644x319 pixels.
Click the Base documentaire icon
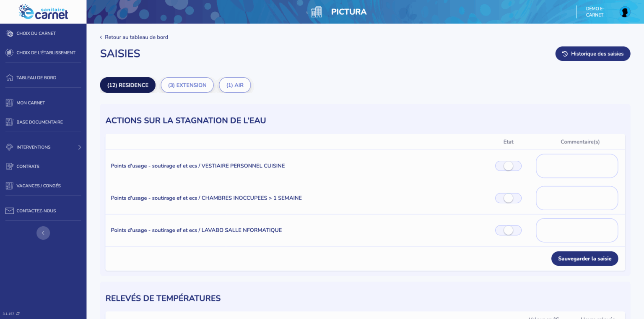(9, 122)
